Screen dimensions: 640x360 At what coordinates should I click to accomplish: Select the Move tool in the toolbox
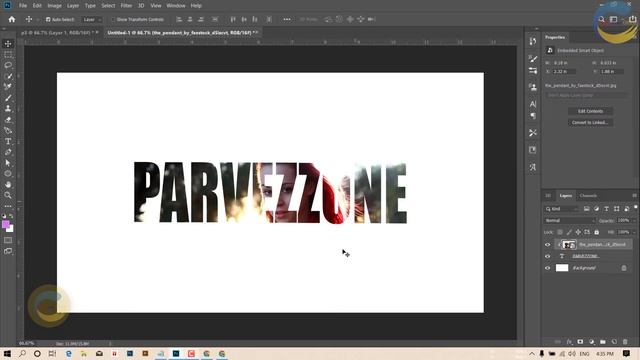click(8, 44)
